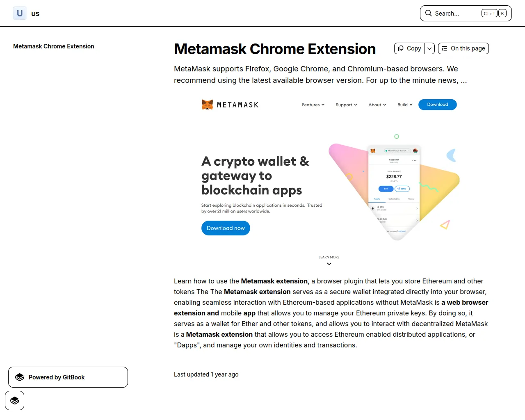Click the Powered by GitBook link
Screen dimensions: 525x420
tap(68, 377)
